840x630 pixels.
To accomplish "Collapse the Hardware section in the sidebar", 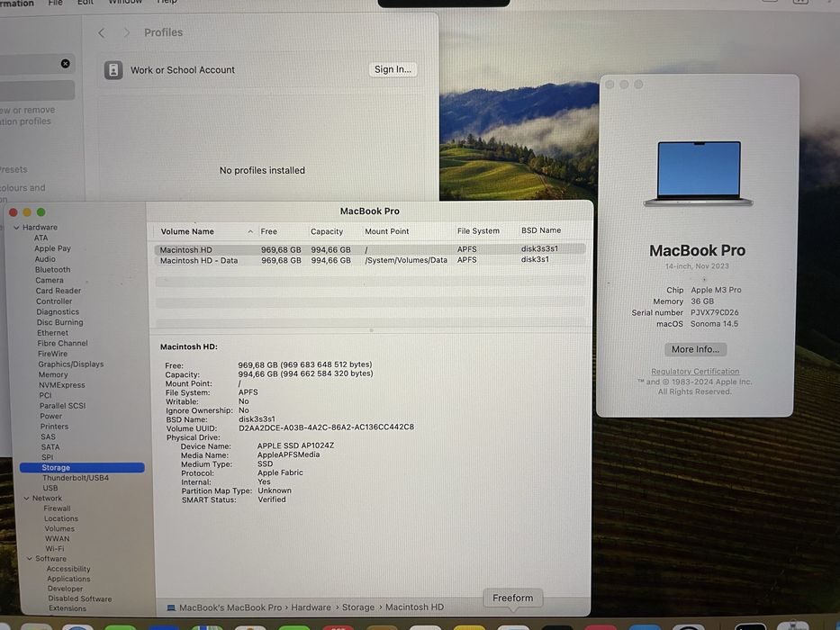I will [16, 228].
